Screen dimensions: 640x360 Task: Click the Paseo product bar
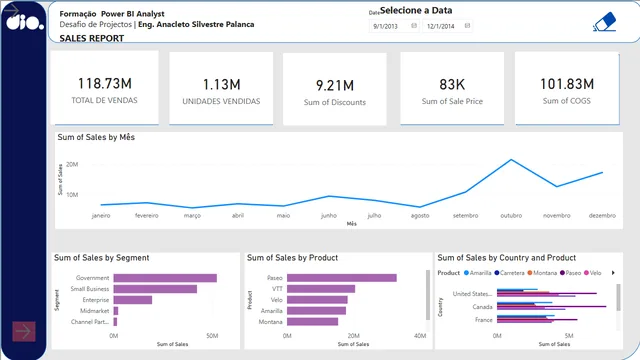[342, 278]
